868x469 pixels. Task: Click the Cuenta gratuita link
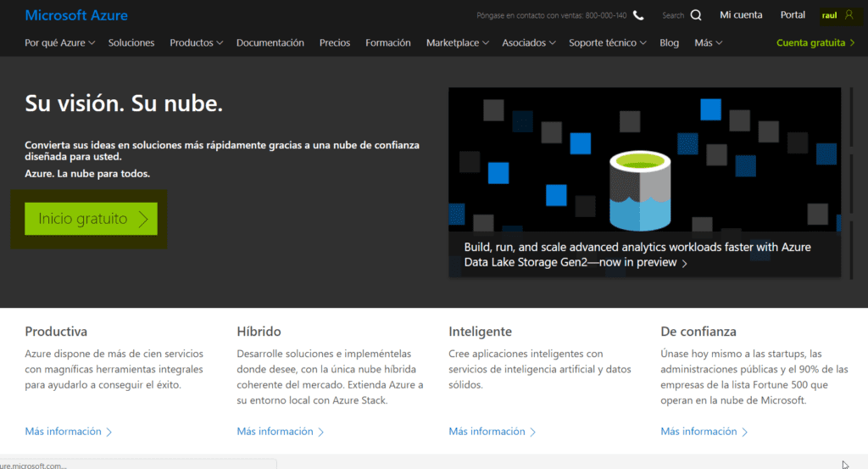815,42
